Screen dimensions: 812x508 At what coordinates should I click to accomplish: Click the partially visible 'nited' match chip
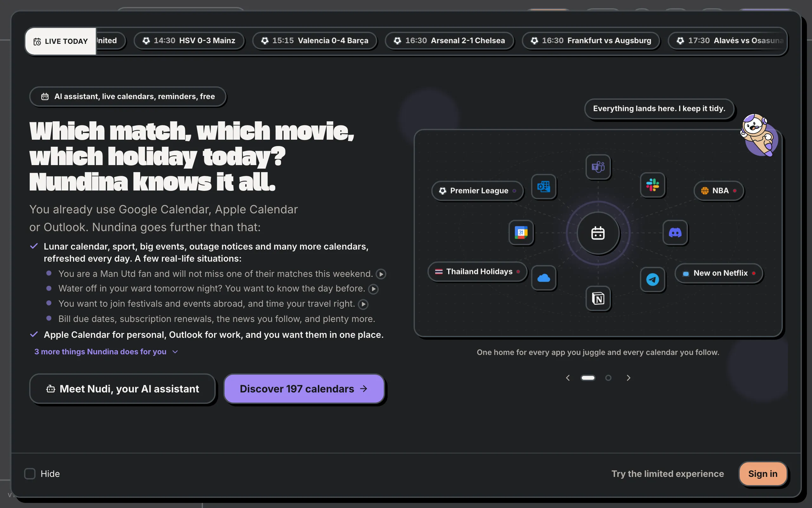pyautogui.click(x=111, y=41)
